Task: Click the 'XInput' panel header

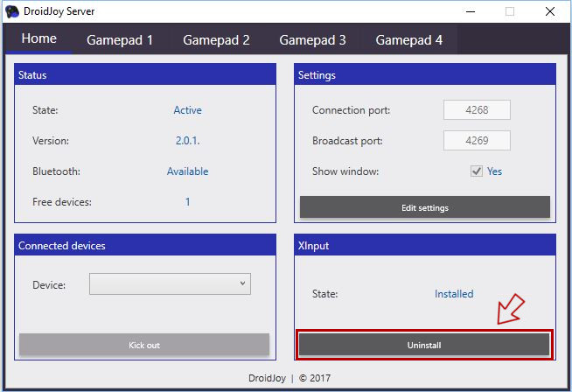Action: coord(425,245)
